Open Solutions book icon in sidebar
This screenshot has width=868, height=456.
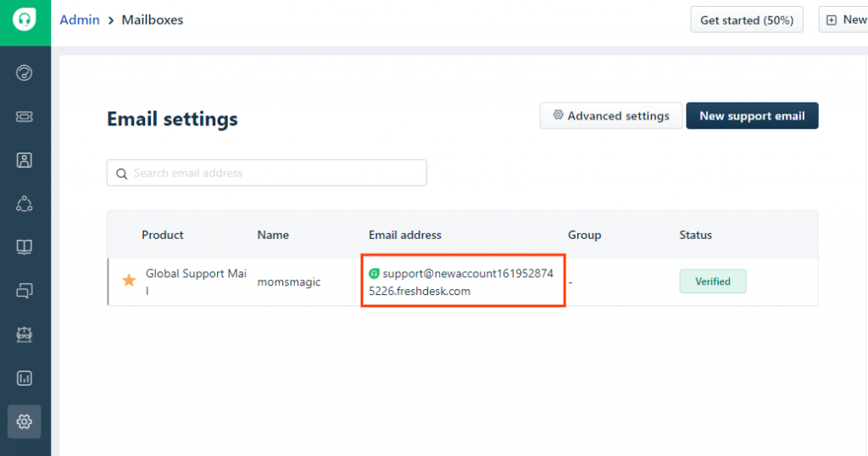(x=25, y=247)
